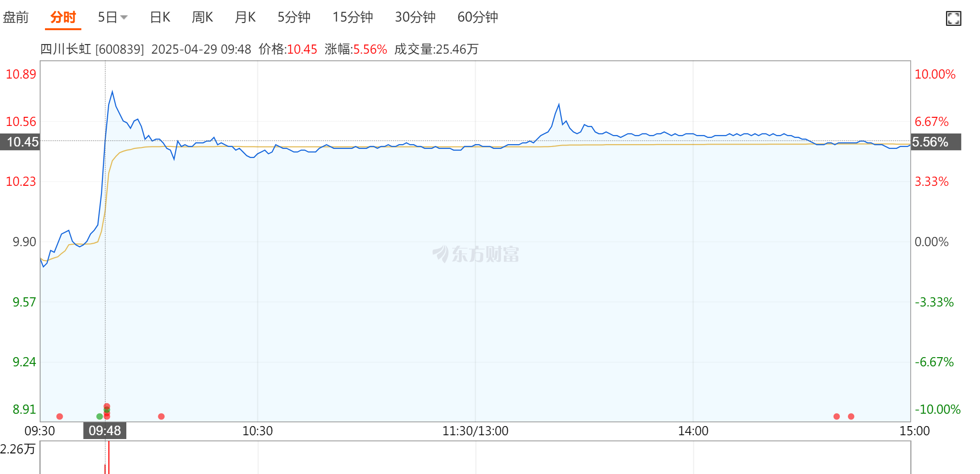Viewport: 980px width, 474px height.
Task: Select the 60分钟 interval
Action: coord(478,17)
